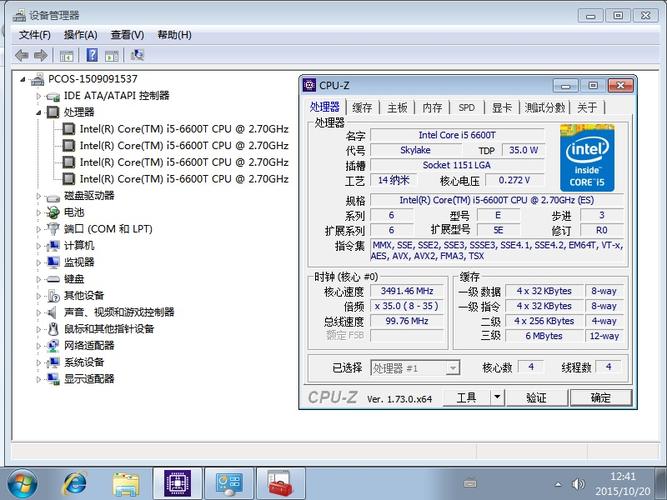This screenshot has height=500, width=667.
Task: Click the scan for hardware changes icon
Action: coord(137,55)
